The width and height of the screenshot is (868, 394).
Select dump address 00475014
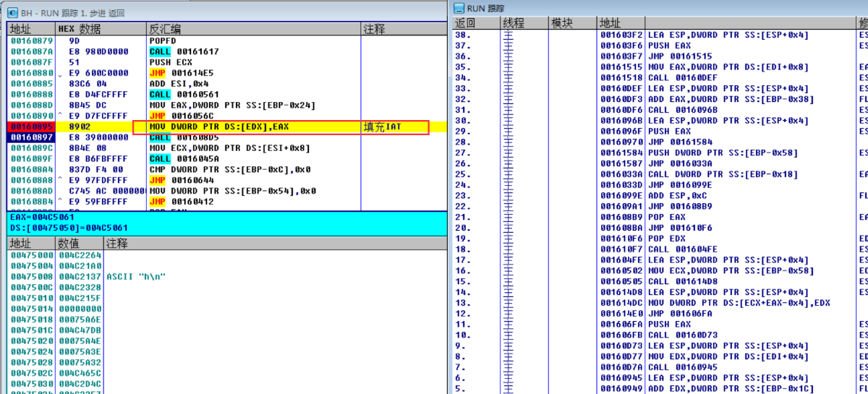[33, 309]
